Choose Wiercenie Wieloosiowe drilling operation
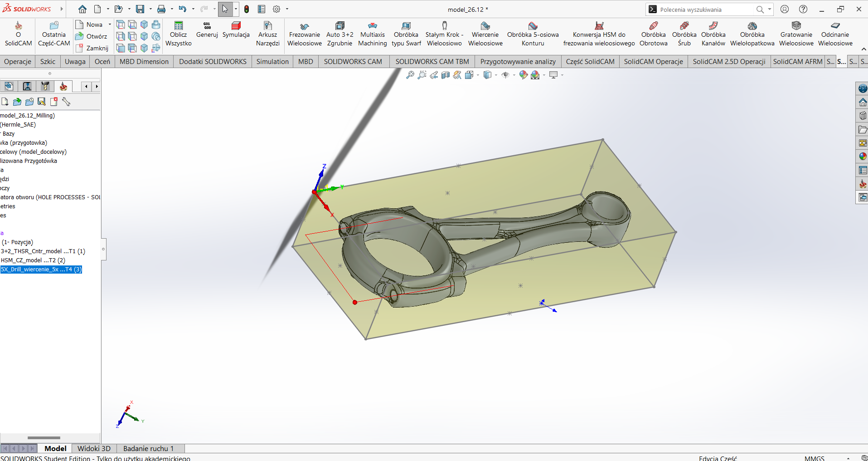Image resolution: width=868 pixels, height=461 pixels. [x=485, y=34]
